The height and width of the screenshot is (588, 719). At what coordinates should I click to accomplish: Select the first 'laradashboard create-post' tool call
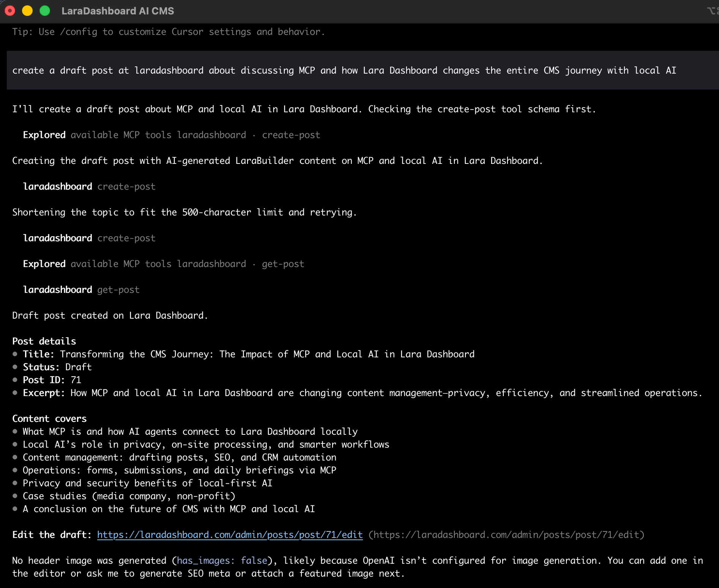[89, 186]
